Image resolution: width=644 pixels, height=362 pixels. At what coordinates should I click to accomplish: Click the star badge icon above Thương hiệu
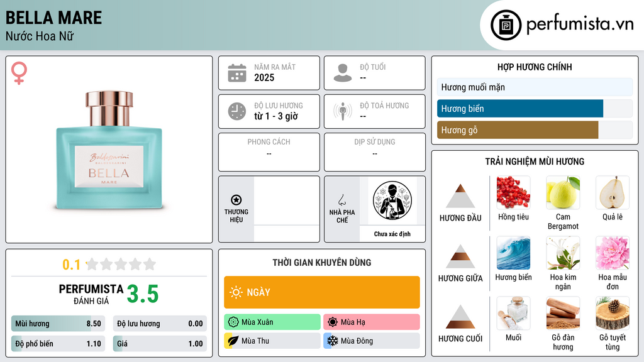236,200
